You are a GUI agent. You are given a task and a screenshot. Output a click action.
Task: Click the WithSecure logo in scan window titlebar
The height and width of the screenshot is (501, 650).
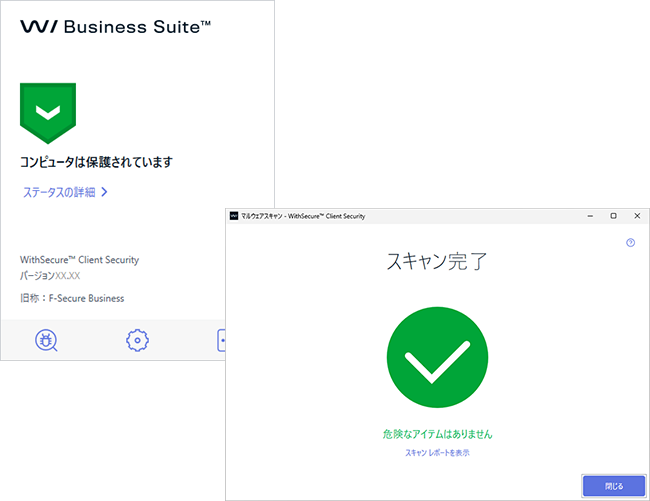coord(234,216)
